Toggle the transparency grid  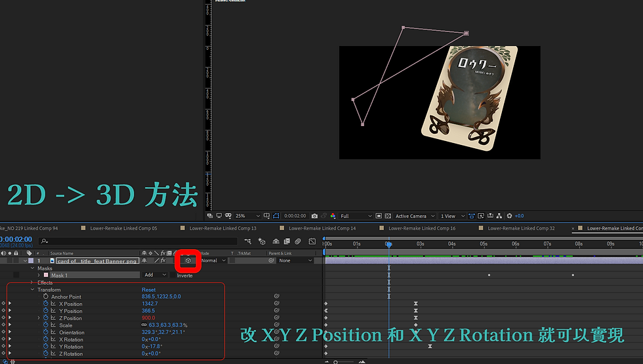pyautogui.click(x=388, y=216)
